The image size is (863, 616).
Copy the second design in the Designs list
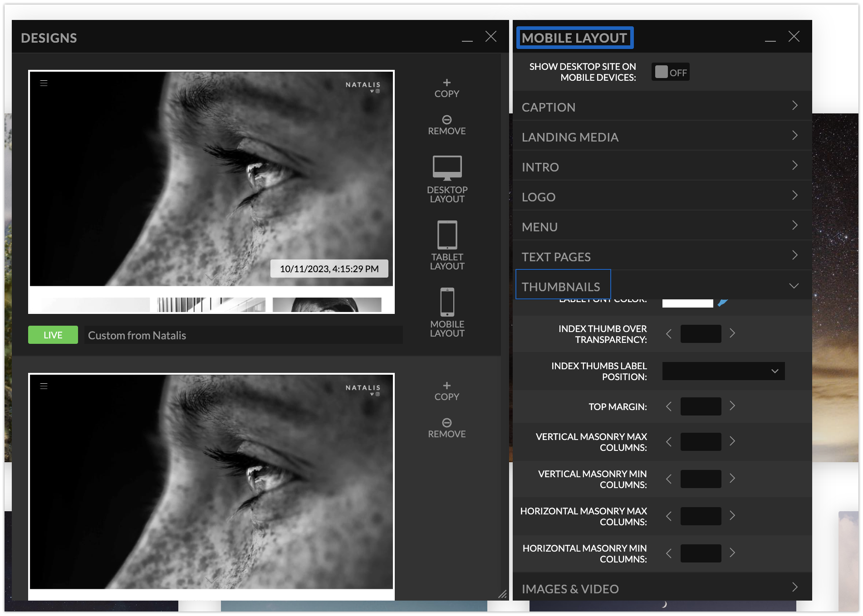(446, 391)
